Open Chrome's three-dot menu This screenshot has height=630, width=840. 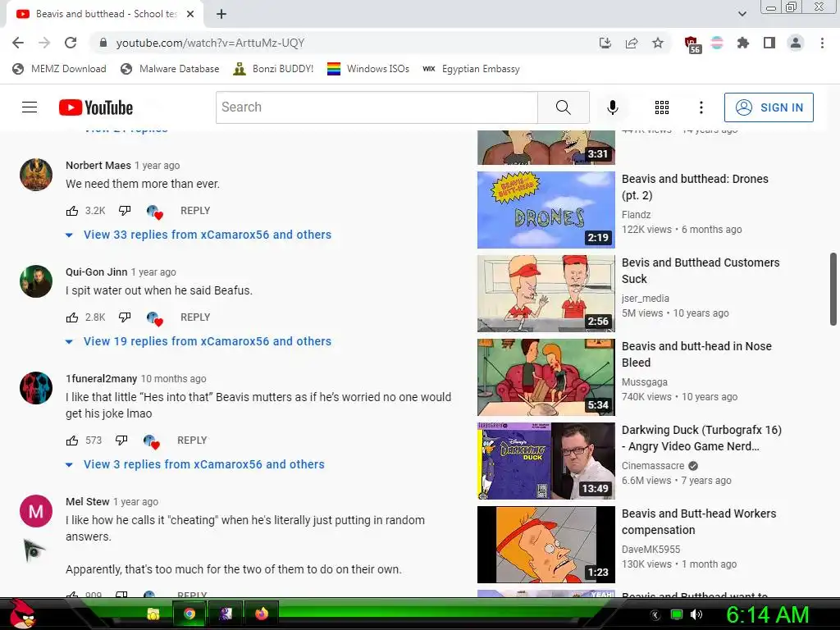point(822,43)
